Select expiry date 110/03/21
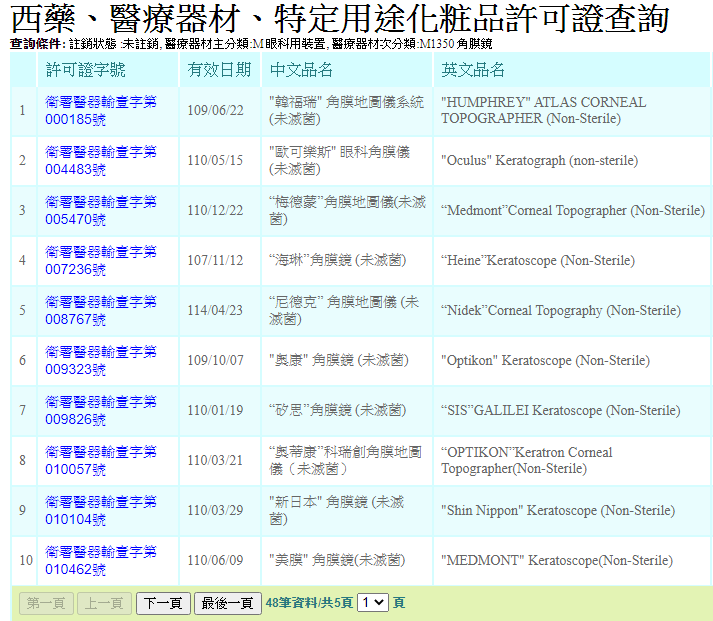 (x=216, y=461)
